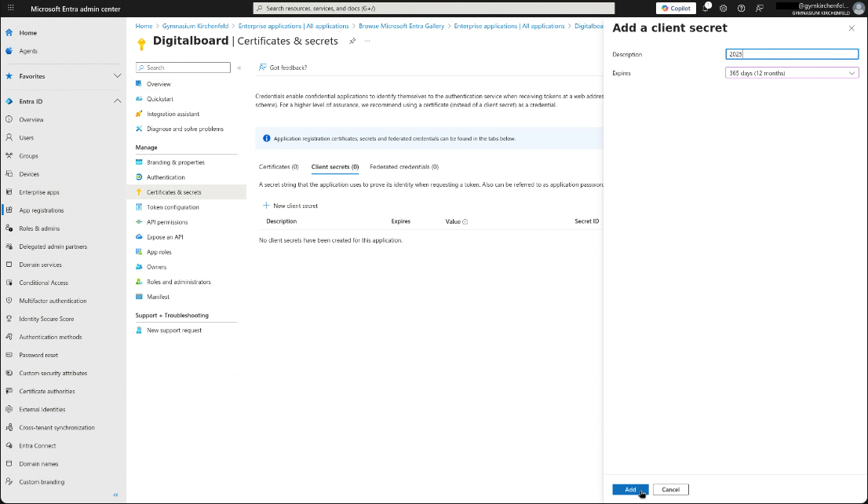Launch Copilot from the top bar

[x=675, y=9]
